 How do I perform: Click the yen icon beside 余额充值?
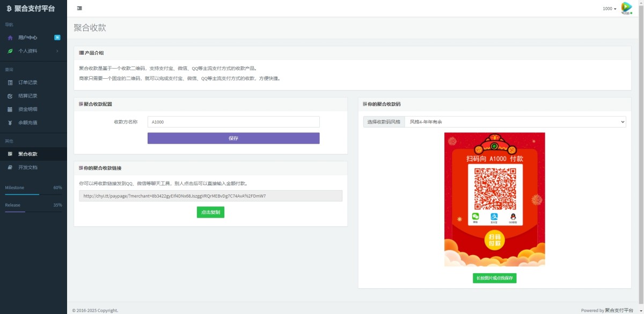(10, 123)
